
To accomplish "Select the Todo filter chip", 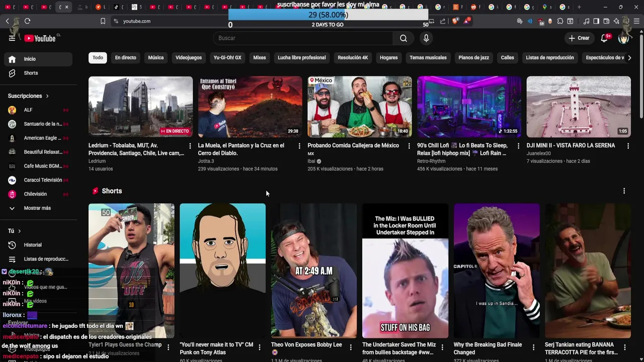I will pos(98,58).
